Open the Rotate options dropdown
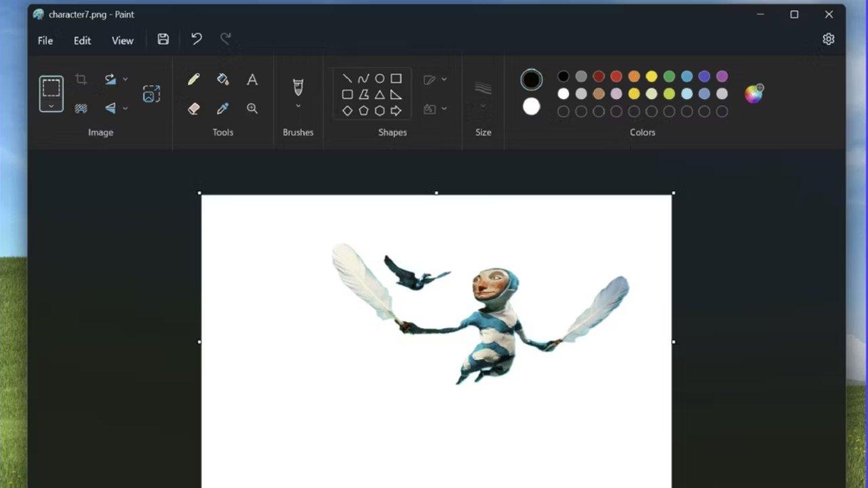This screenshot has width=868, height=488. (x=125, y=79)
